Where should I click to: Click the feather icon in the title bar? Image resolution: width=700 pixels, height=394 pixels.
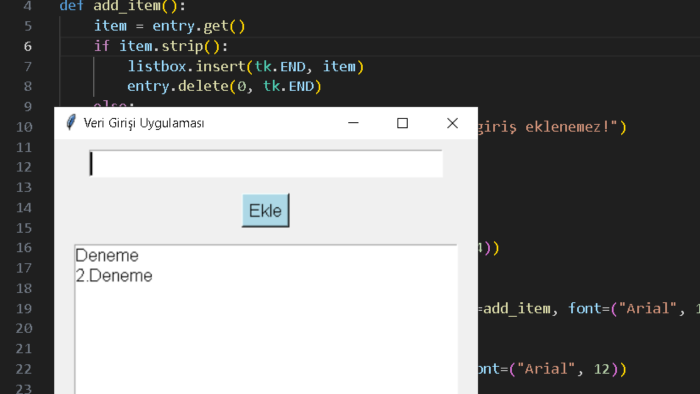click(x=71, y=123)
